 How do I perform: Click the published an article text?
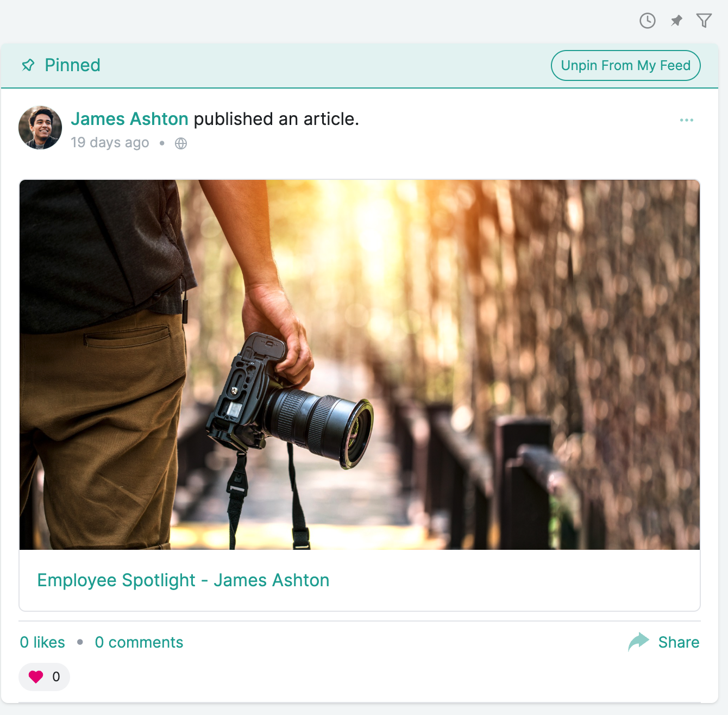(x=277, y=119)
